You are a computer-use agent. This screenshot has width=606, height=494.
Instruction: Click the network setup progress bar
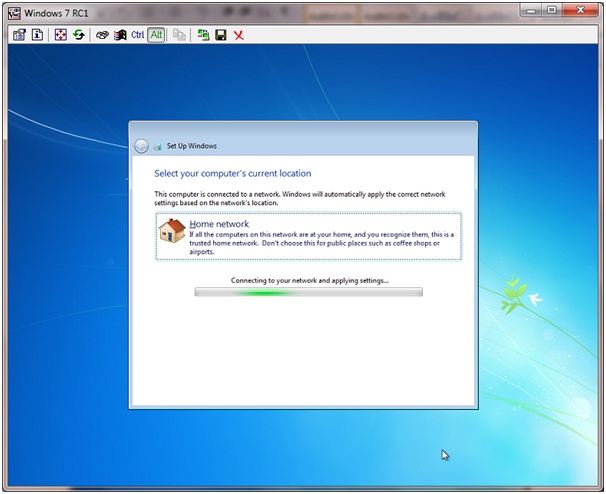click(x=308, y=292)
